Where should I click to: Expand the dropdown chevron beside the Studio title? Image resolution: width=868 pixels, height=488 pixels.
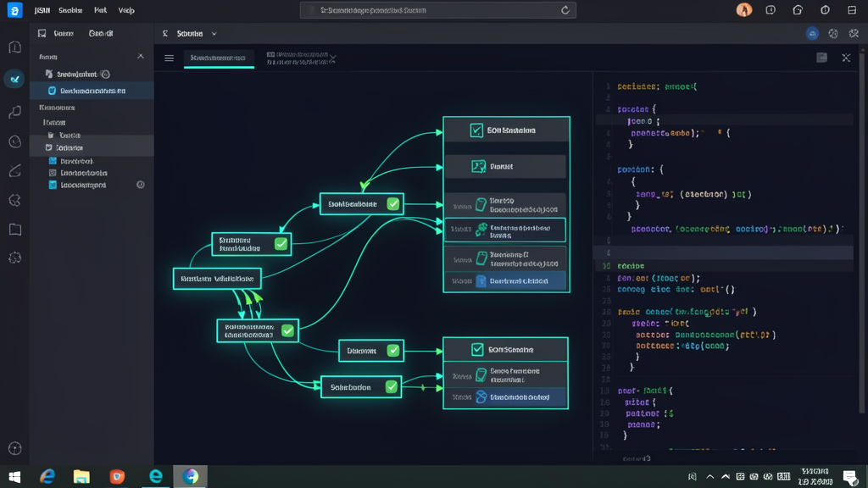214,34
